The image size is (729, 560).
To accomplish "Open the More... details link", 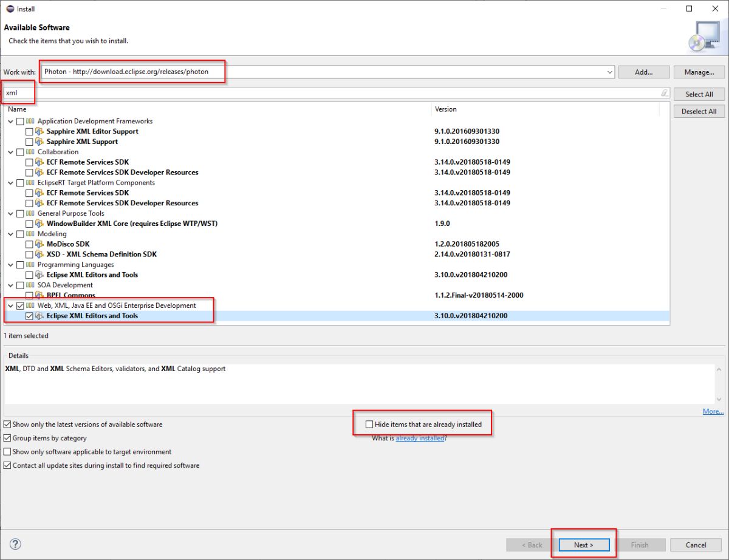I will [713, 411].
